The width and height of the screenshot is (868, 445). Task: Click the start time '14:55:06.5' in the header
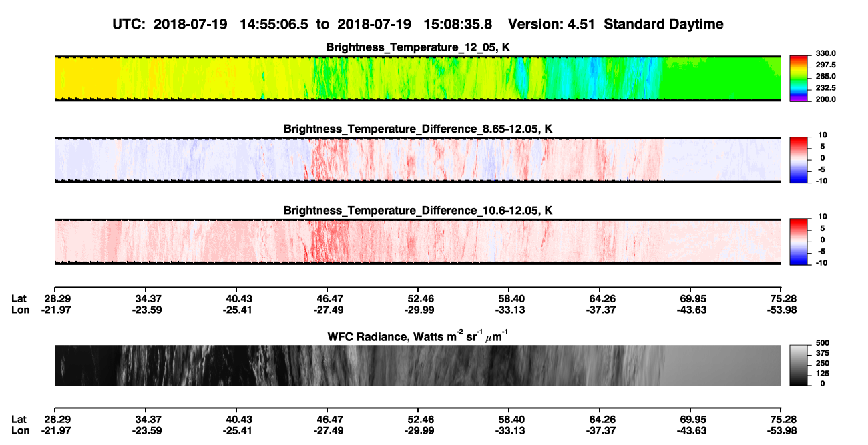[275, 25]
